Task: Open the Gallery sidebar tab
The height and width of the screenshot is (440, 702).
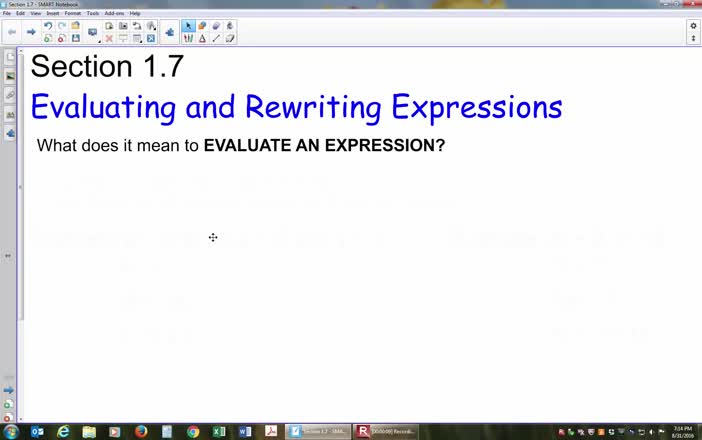Action: pyautogui.click(x=10, y=76)
